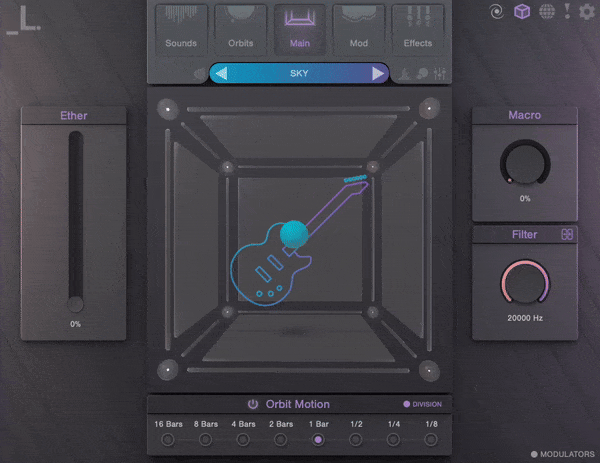The width and height of the screenshot is (600, 463).
Task: Click the top-left outer cube corner node
Action: [168, 109]
